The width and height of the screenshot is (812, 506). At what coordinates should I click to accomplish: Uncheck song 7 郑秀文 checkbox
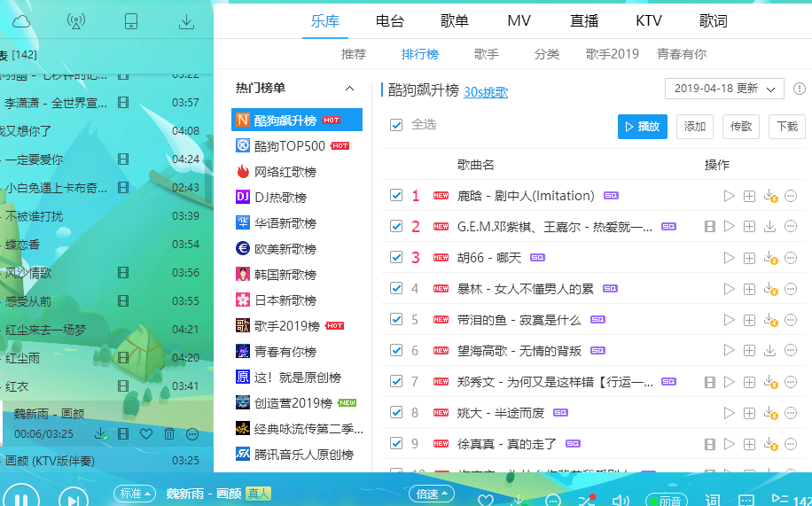point(396,382)
